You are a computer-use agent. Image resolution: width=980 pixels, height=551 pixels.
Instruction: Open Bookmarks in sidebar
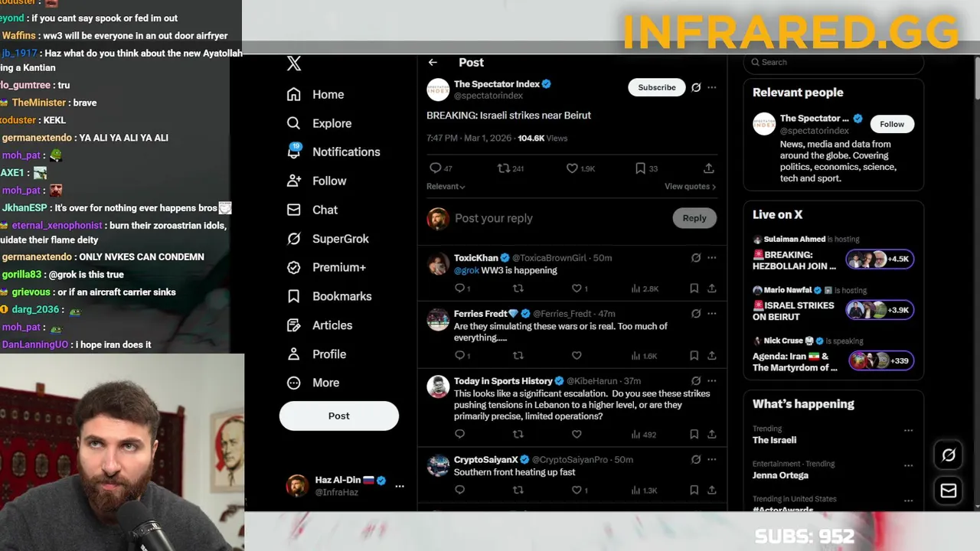point(329,296)
